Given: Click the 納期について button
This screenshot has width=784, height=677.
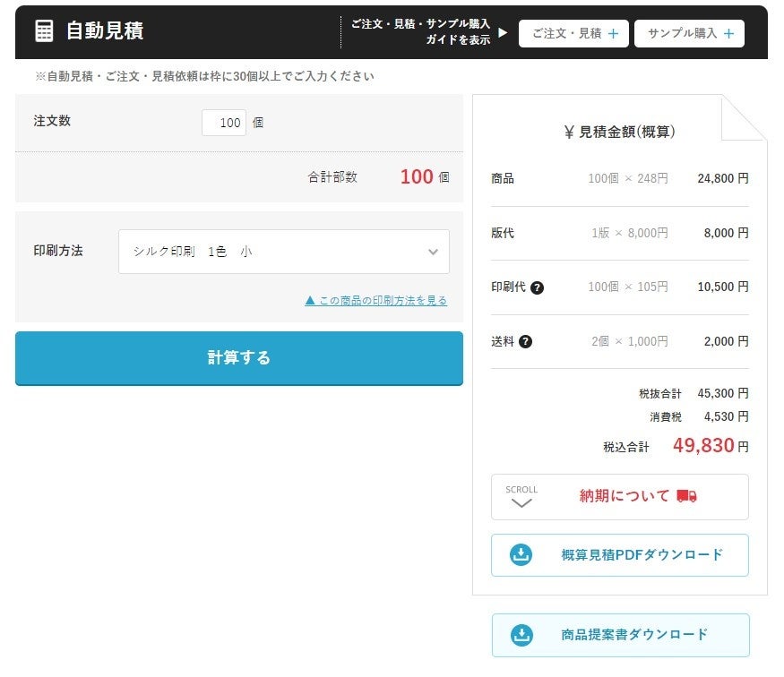Looking at the screenshot, I should [x=619, y=497].
